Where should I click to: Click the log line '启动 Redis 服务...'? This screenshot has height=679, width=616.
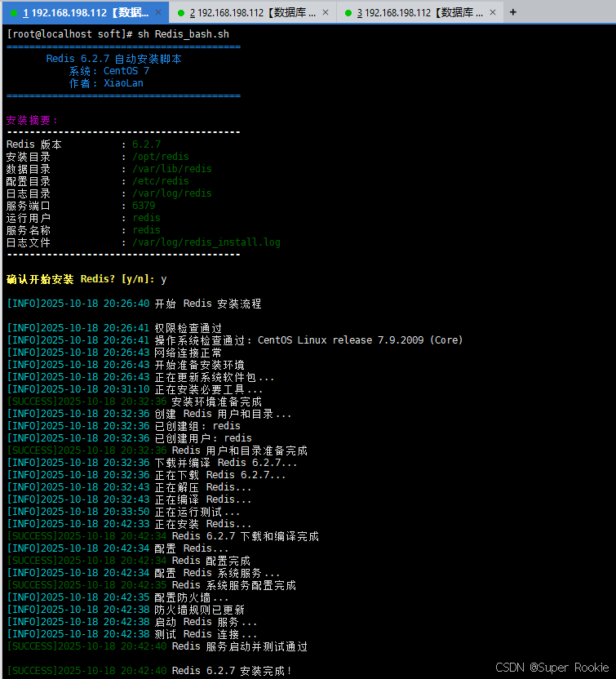pyautogui.click(x=206, y=622)
